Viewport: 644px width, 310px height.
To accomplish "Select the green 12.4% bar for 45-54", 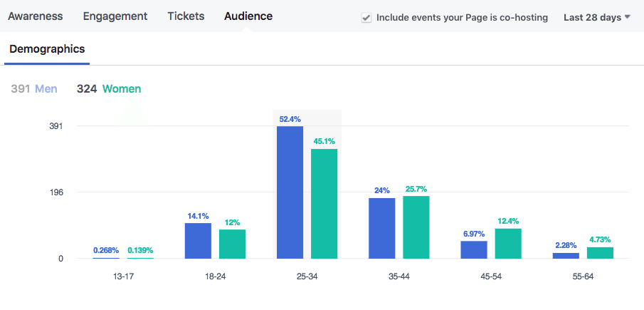I will click(508, 243).
